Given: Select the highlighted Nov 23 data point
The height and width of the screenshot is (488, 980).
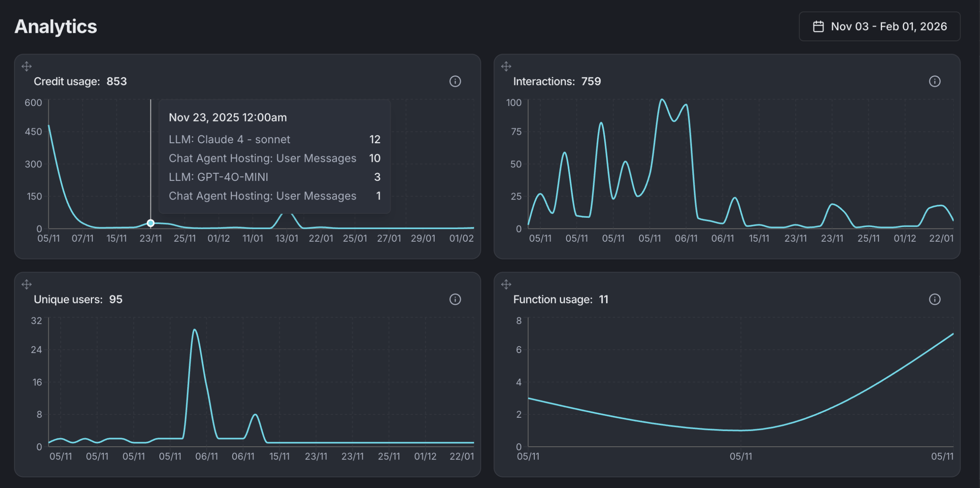Looking at the screenshot, I should click(150, 223).
